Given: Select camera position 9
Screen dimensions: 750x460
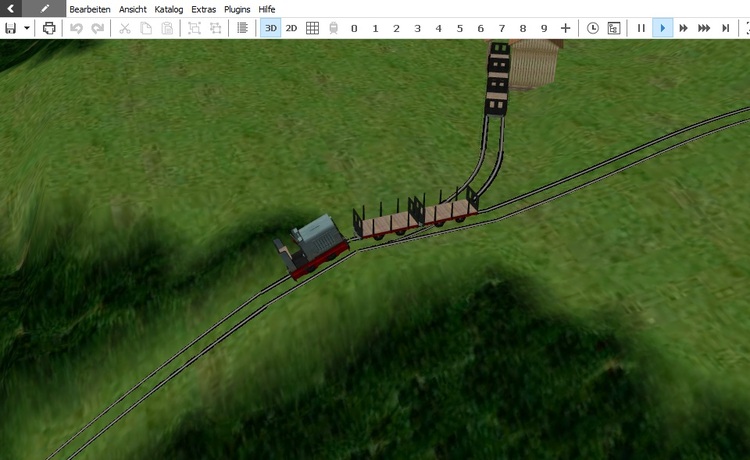Looking at the screenshot, I should 544,29.
